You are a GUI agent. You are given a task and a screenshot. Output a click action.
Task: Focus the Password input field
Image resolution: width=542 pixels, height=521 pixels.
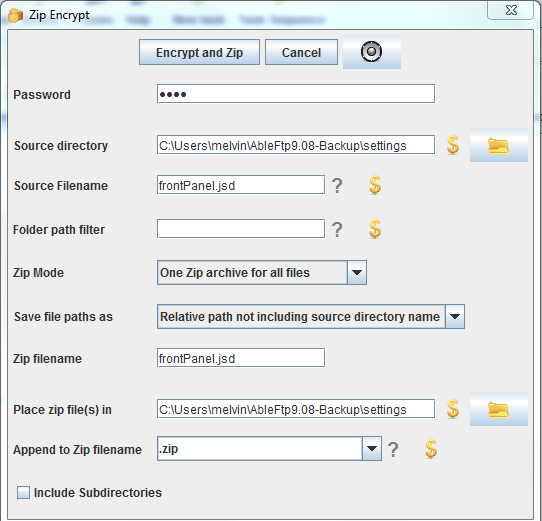pos(296,94)
